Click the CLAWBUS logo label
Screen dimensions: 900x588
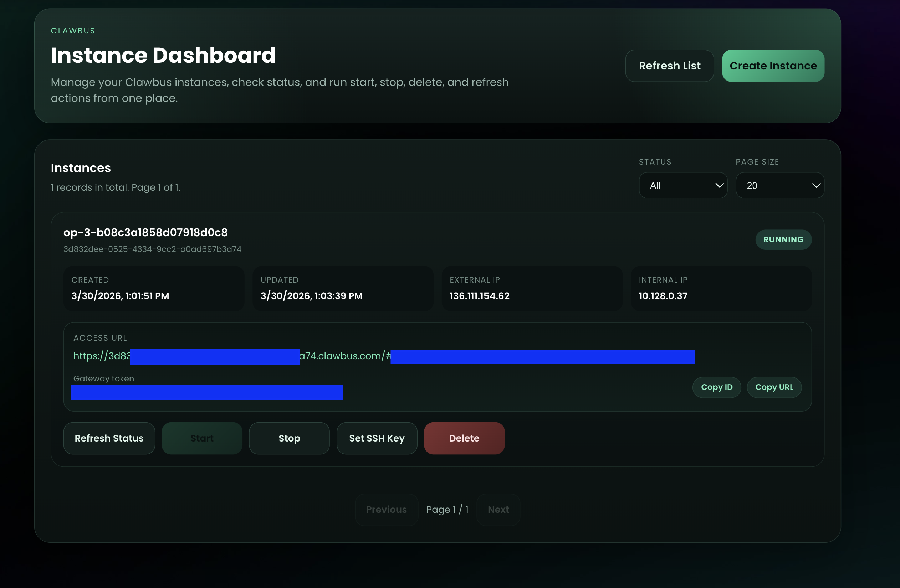[73, 31]
